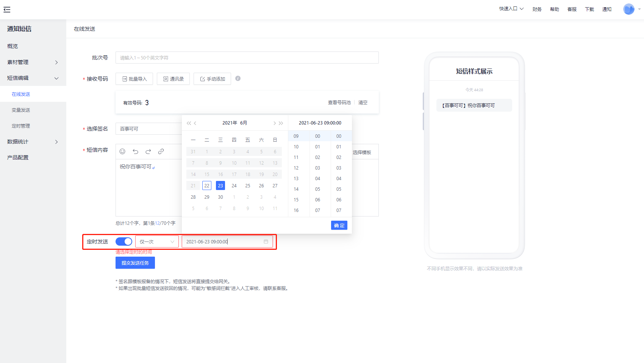644x363 pixels.
Task: Select June 23 in calendar
Action: pyautogui.click(x=220, y=185)
